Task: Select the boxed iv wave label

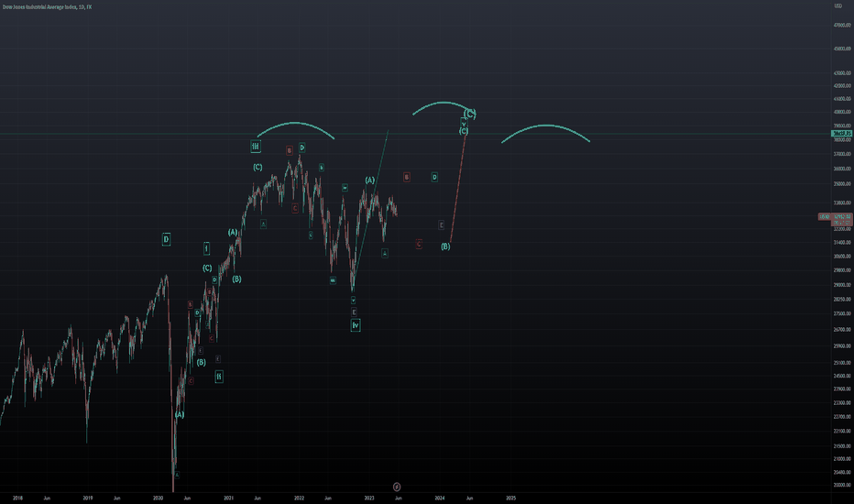Action: click(x=356, y=325)
